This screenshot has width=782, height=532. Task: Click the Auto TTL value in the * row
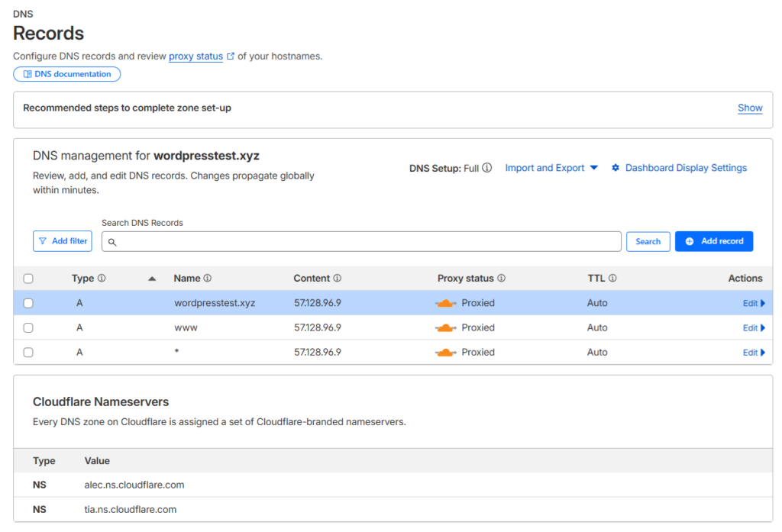(x=597, y=353)
